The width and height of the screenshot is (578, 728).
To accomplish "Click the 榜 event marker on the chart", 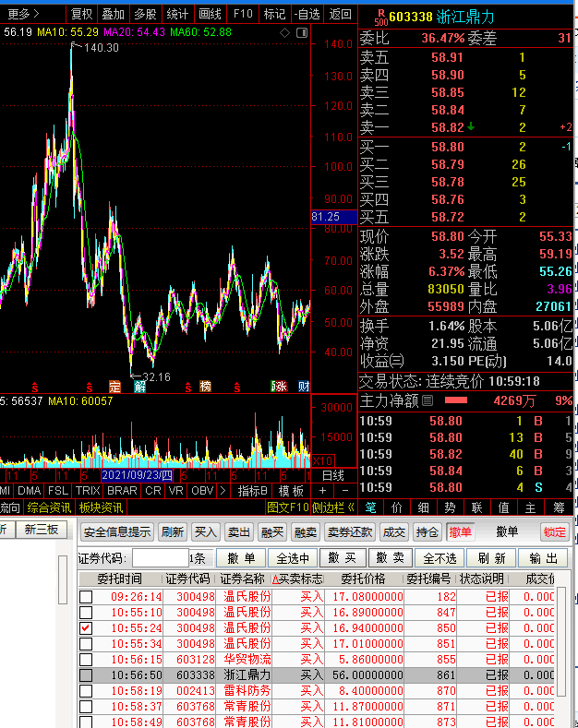I will coord(205,387).
